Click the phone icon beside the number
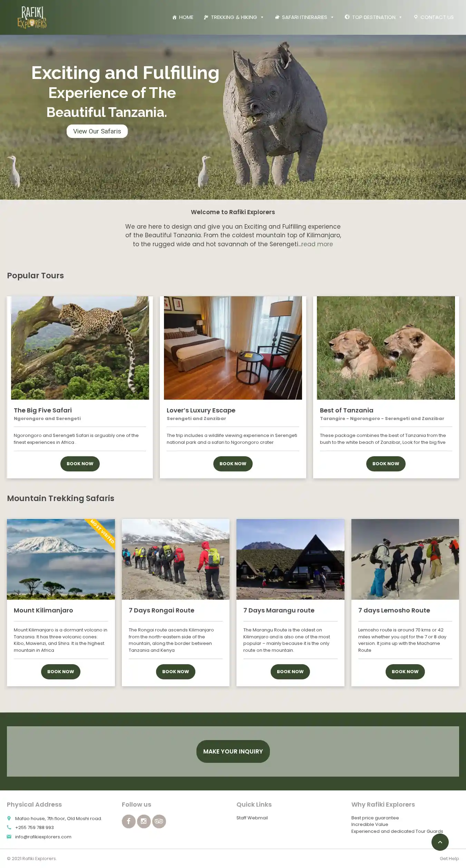 (x=9, y=827)
